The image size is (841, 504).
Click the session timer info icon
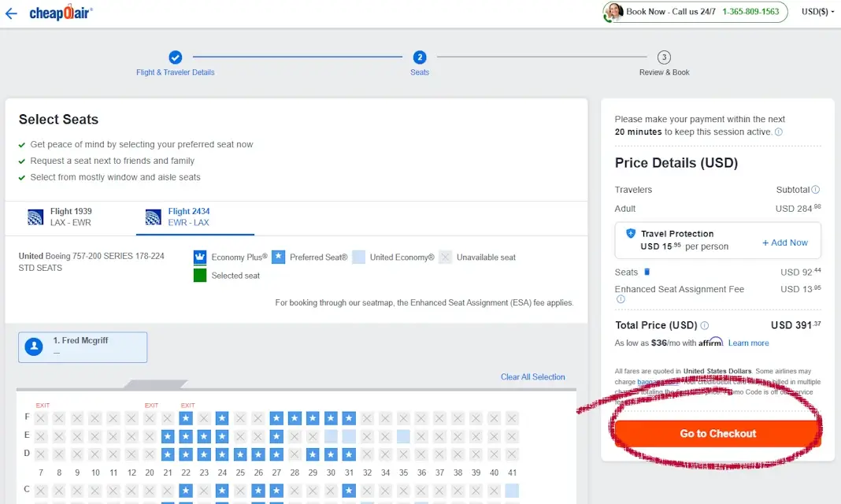pyautogui.click(x=779, y=132)
